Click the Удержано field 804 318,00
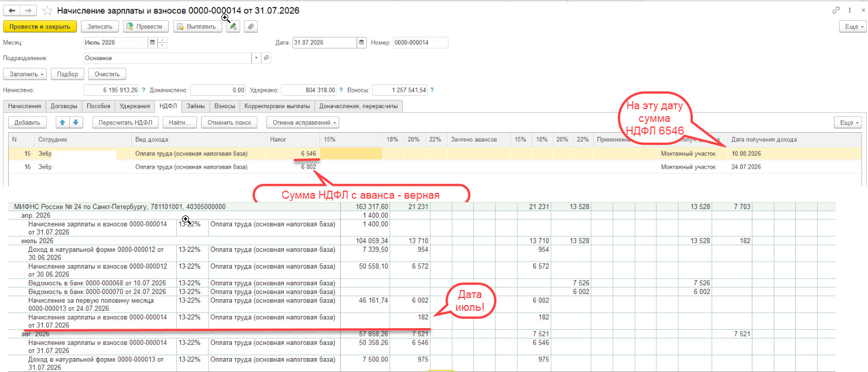Viewport: 868px width, 372px height. (x=309, y=90)
